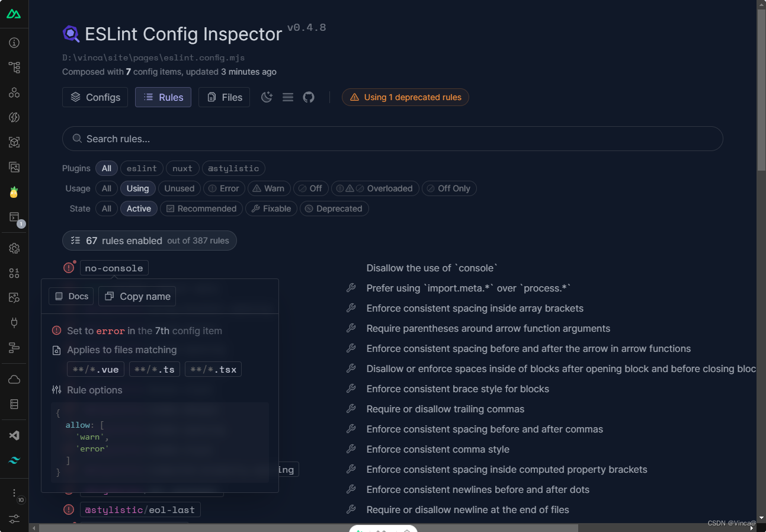
Task: Click wrench icon for 'Require or disallow trailing commas'
Action: click(x=351, y=409)
